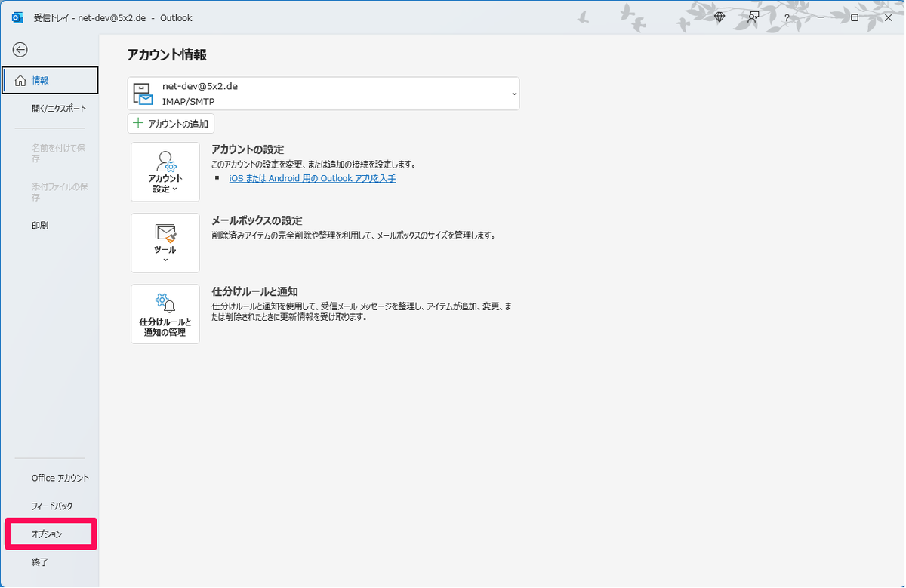Click the IMAP/SMTP account type text
The height and width of the screenshot is (588, 906).
coord(188,101)
